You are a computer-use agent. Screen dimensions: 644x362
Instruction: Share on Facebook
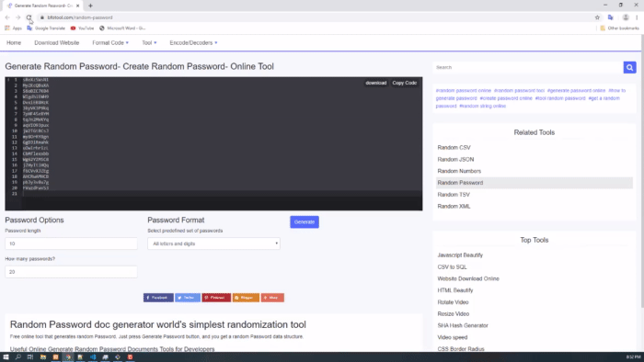tap(158, 298)
